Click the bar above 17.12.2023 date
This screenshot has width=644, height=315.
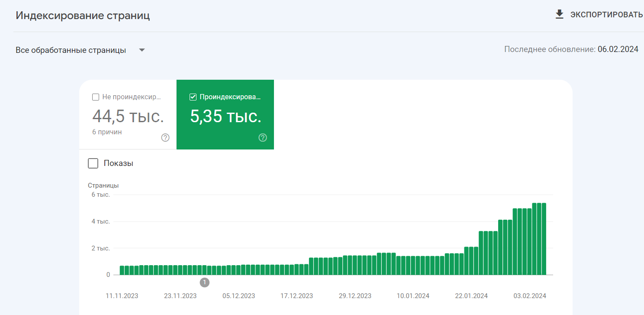296,270
